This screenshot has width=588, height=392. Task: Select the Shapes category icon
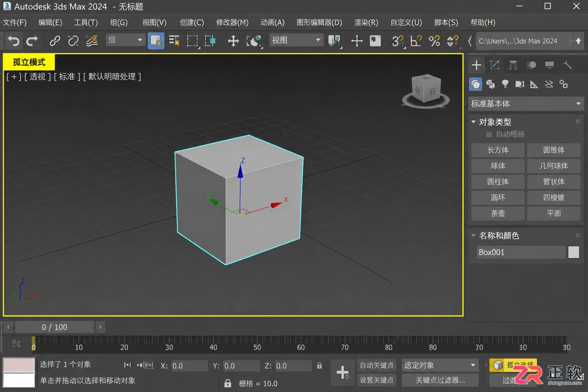[490, 84]
